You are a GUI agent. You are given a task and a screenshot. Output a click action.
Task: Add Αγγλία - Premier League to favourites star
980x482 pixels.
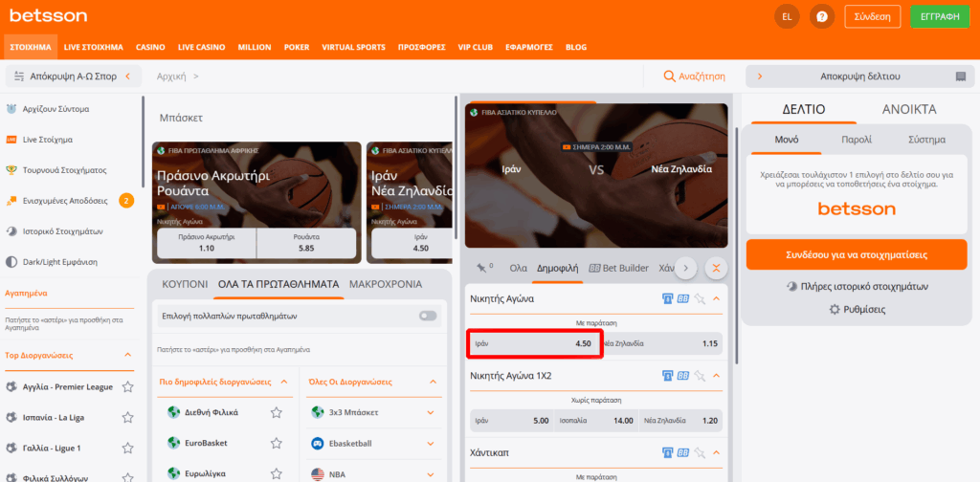[x=127, y=387]
